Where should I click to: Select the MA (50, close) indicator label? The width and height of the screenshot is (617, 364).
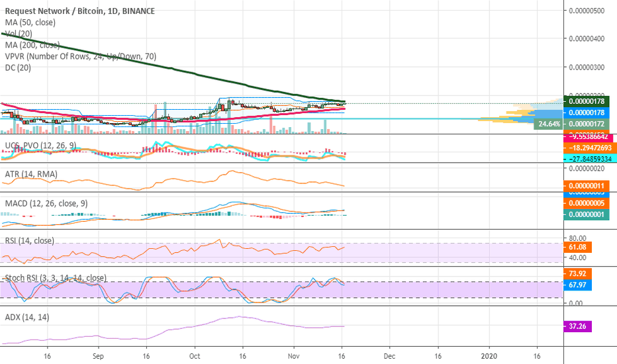coord(30,23)
